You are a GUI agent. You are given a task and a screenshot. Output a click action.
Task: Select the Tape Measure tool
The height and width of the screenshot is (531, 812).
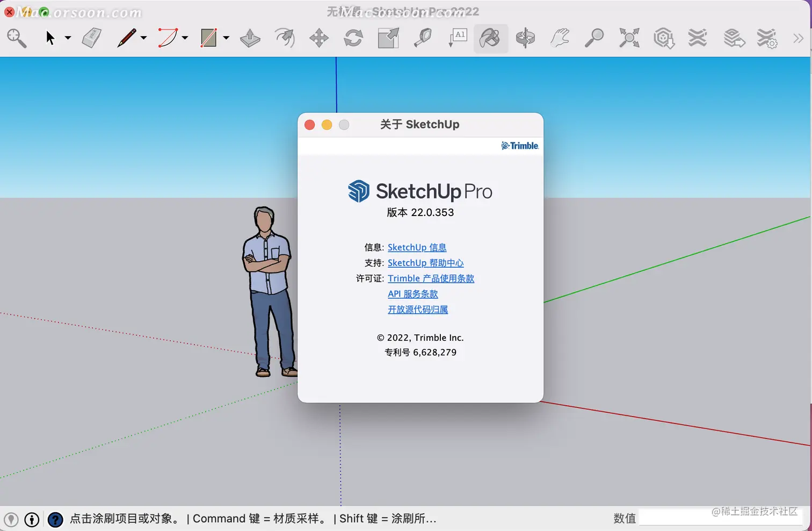pos(423,38)
